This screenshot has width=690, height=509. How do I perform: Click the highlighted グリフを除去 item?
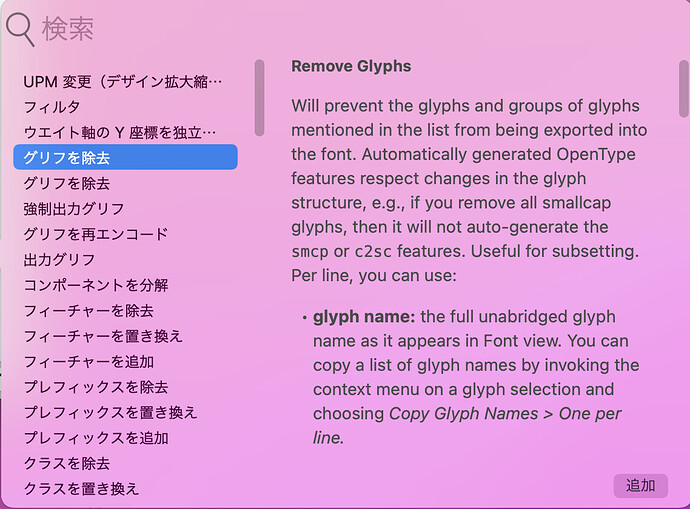(125, 157)
